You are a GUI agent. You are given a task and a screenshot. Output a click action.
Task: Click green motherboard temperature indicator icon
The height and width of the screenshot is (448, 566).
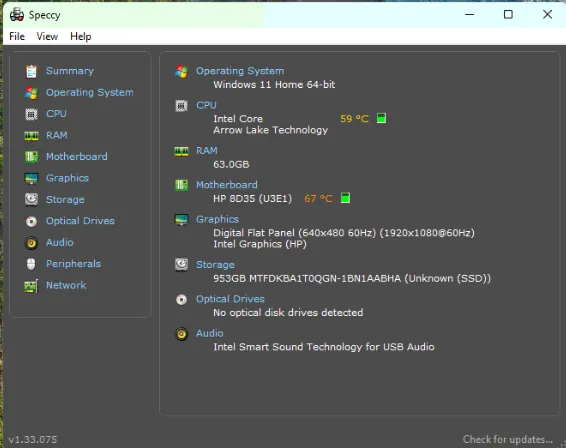(345, 198)
